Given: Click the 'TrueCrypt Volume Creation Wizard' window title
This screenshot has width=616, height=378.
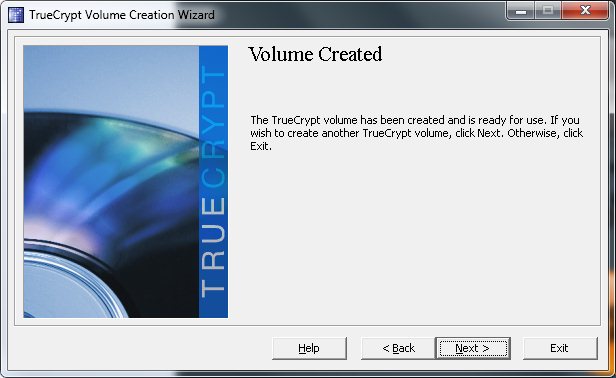Looking at the screenshot, I should click(122, 15).
